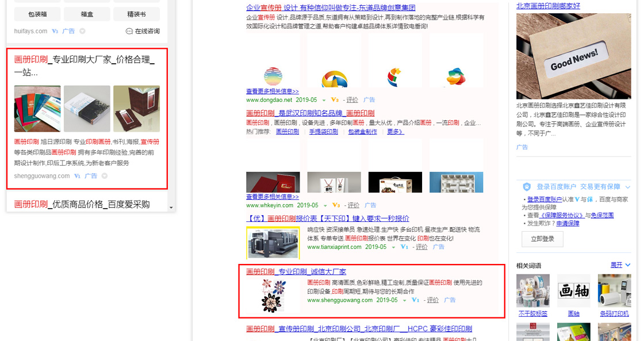Click the V3 badge after www.whkeyin.com
This screenshot has height=341, width=644.
coord(336,205)
